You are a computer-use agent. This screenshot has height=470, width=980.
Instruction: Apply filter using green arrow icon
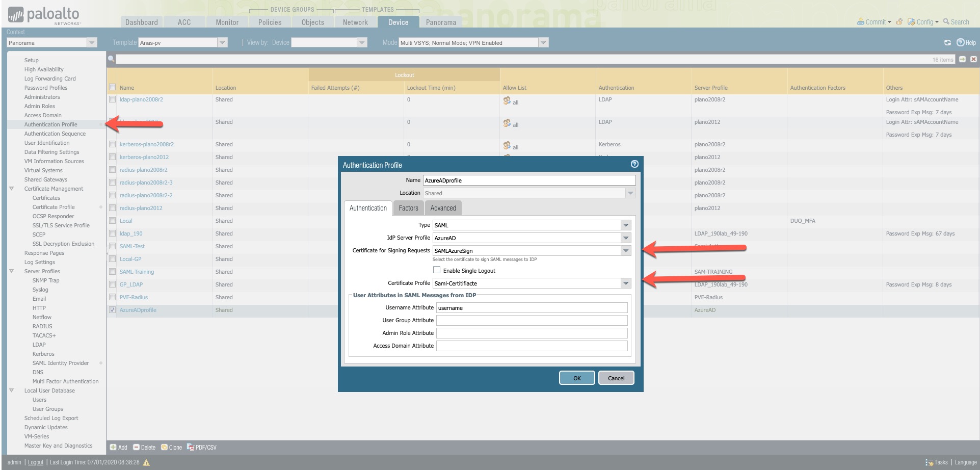[x=962, y=60]
